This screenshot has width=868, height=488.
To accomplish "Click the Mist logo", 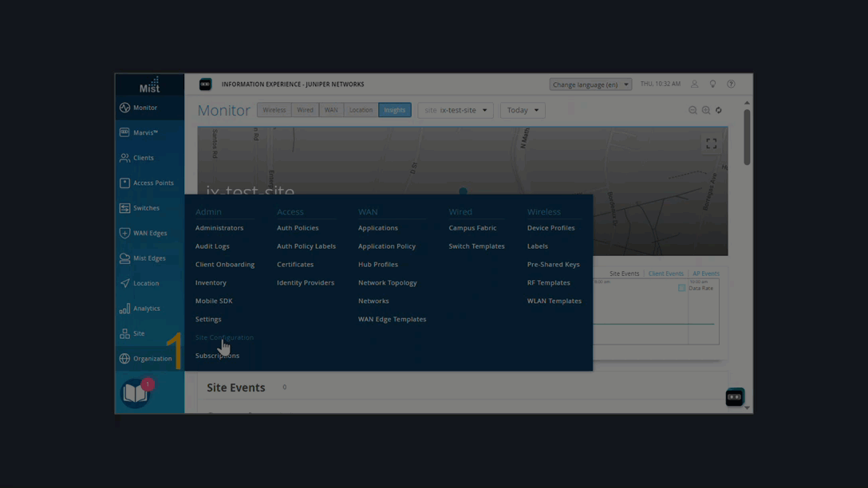I will coord(149,85).
